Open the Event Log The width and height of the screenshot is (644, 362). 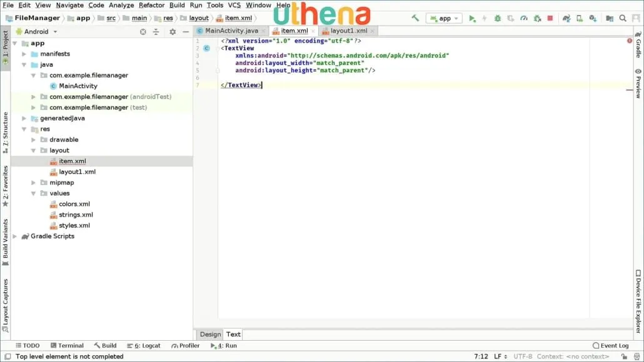611,346
